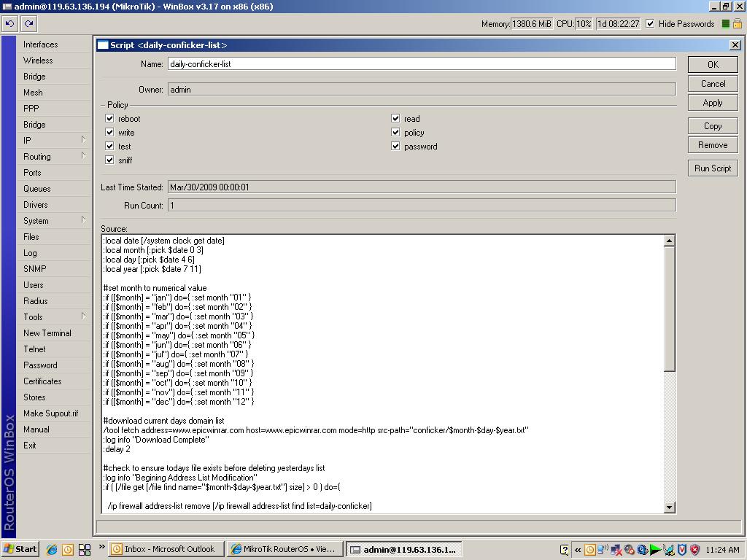Click the Source vertical scrollbar thumb
The height and width of the screenshot is (560, 747).
tap(670, 309)
